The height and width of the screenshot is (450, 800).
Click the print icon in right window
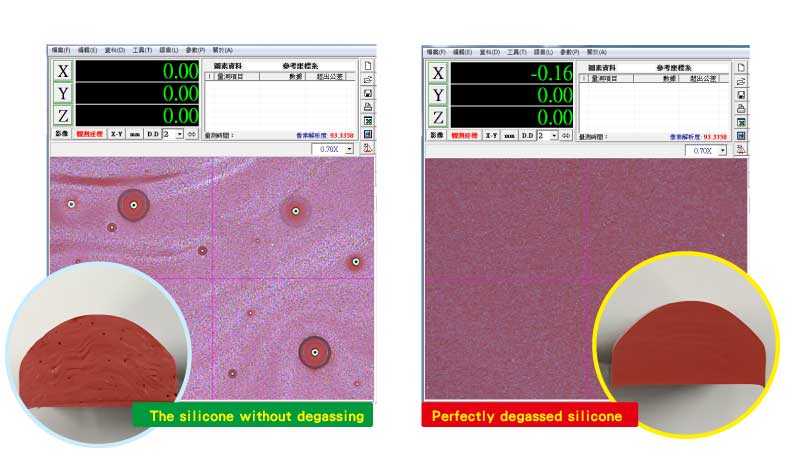[x=741, y=108]
